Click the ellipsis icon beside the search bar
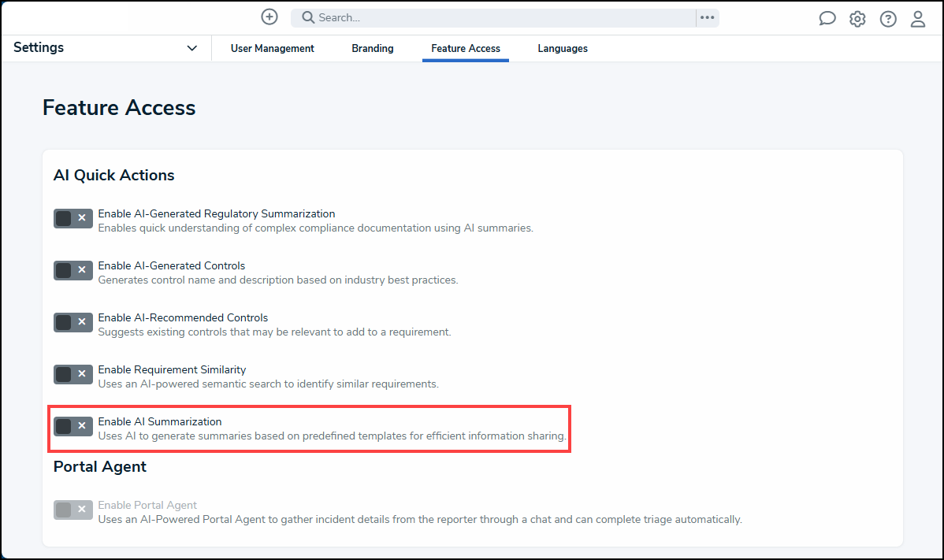 click(x=707, y=17)
